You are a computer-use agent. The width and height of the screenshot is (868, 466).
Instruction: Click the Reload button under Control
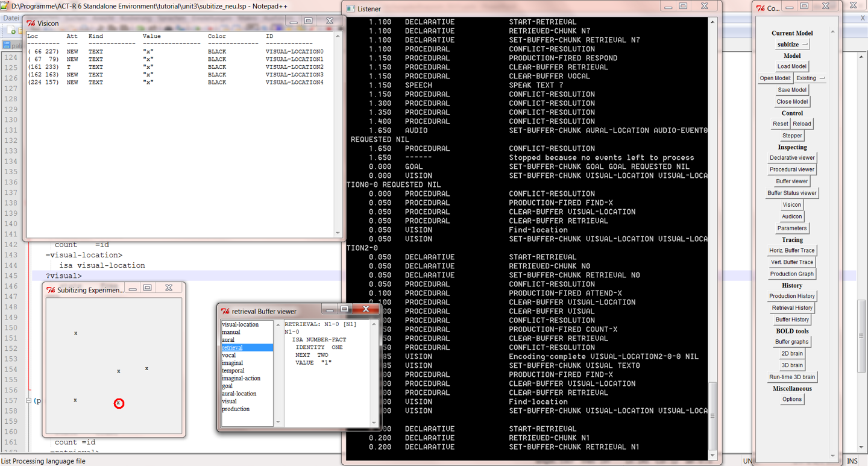pyautogui.click(x=802, y=124)
